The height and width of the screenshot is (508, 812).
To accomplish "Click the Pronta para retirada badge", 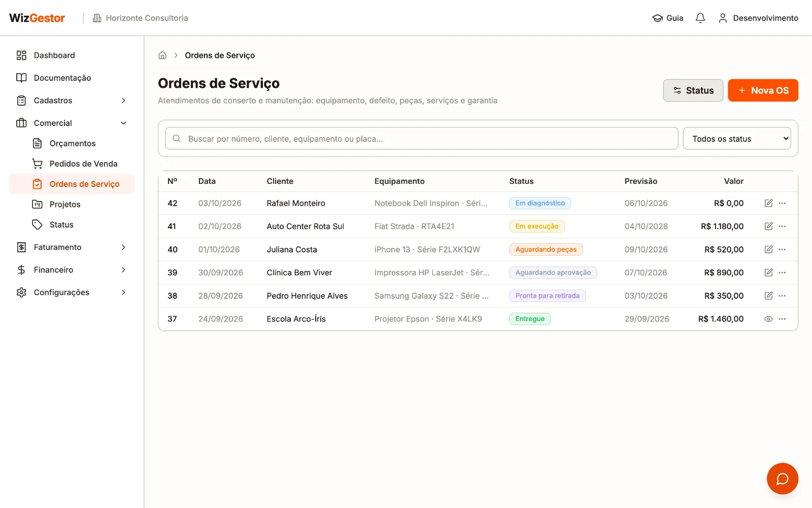I will [x=547, y=296].
